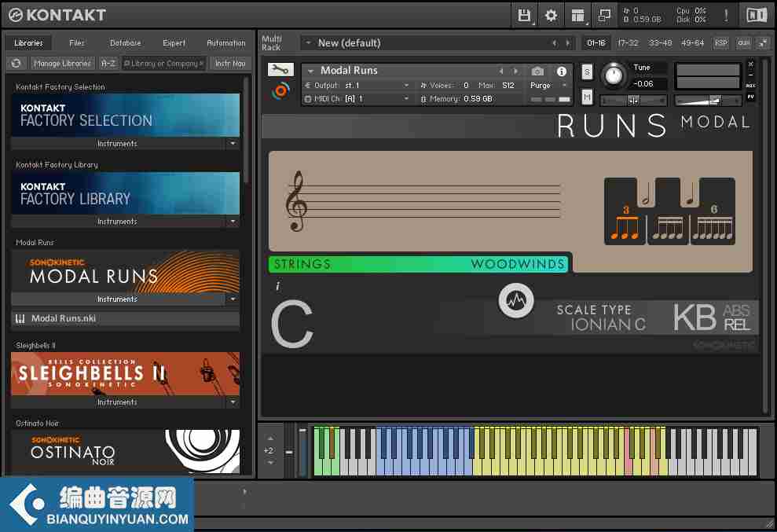
Task: Click the Strings–Woodwinds mix slider
Action: coord(420,264)
